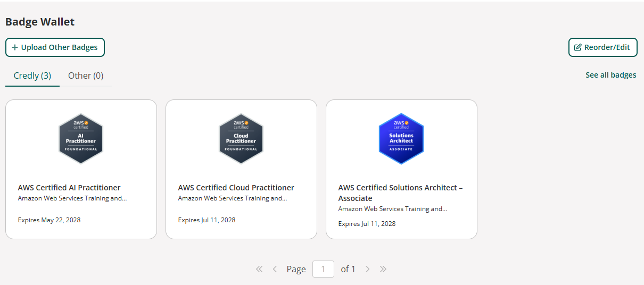644x285 pixels.
Task: Focus the page number input field
Action: click(x=324, y=269)
